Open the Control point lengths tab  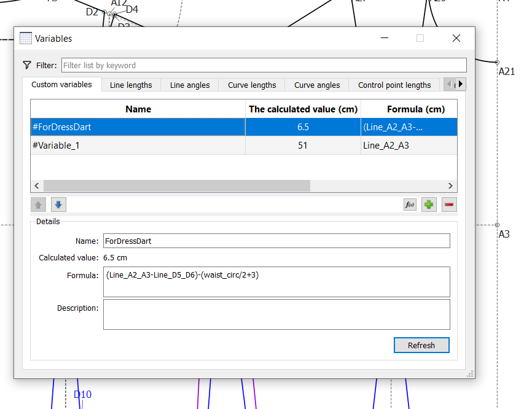[394, 85]
